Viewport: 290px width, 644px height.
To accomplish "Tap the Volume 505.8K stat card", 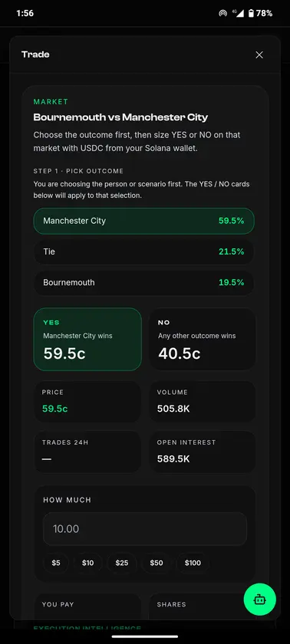I will click(202, 401).
